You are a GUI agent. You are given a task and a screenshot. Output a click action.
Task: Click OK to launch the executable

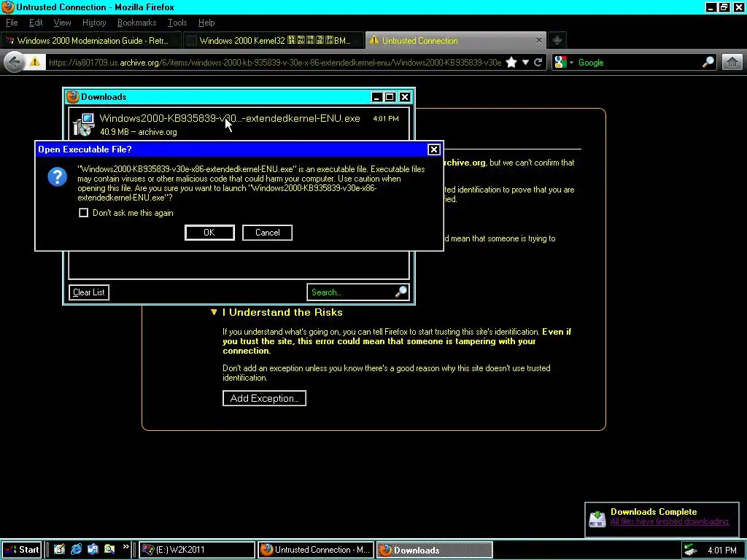click(x=209, y=233)
